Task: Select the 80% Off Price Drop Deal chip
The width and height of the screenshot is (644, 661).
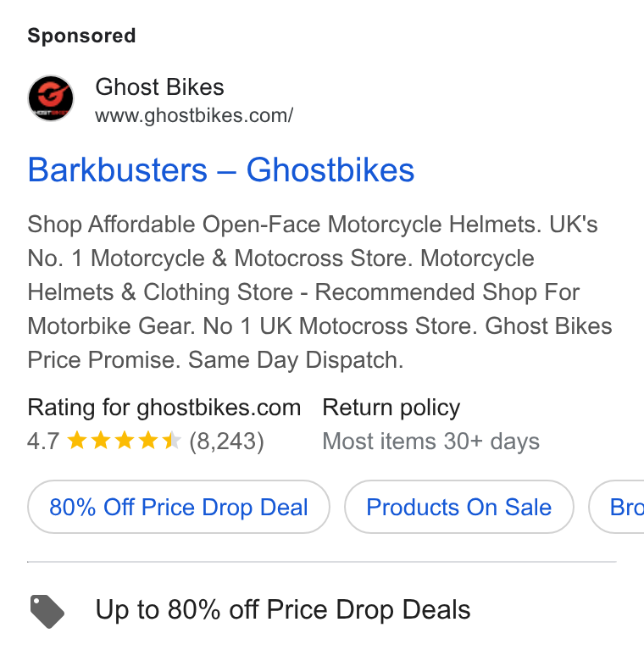Action: coord(179,507)
